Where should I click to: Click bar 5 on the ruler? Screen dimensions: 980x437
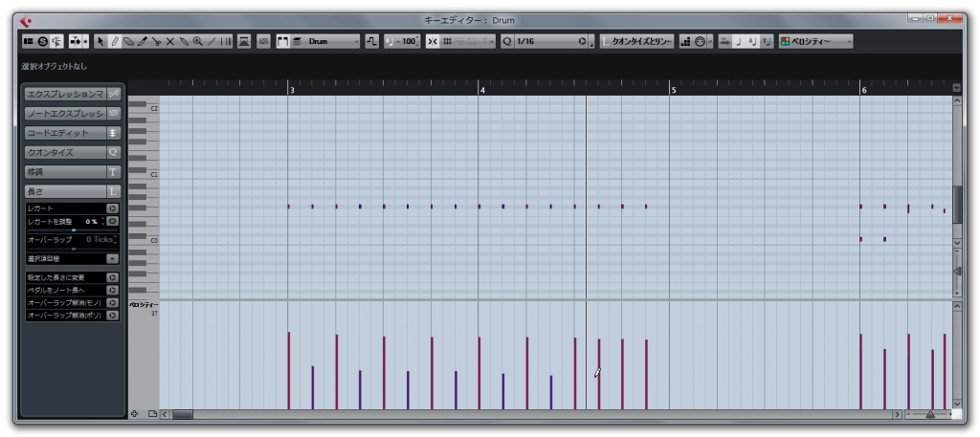click(x=673, y=91)
